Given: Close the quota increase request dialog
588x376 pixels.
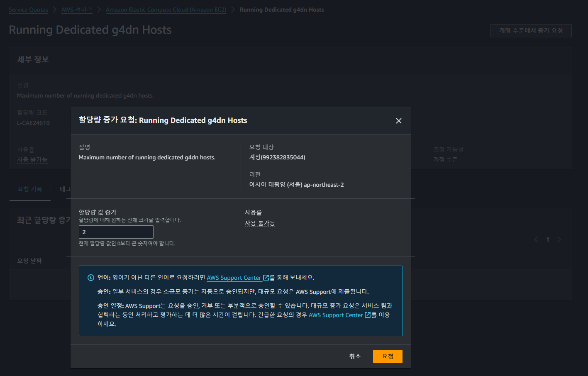Looking at the screenshot, I should [x=399, y=121].
